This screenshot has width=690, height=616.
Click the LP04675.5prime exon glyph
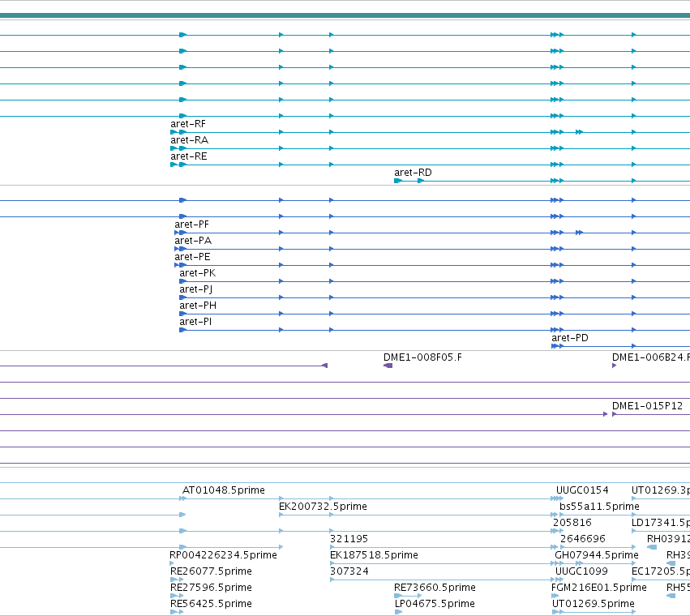point(398,612)
